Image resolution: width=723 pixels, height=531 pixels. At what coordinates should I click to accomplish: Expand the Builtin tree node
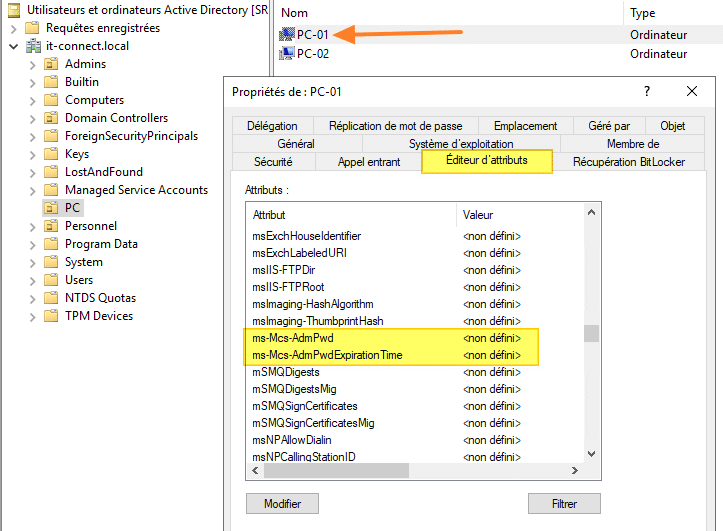pyautogui.click(x=32, y=83)
